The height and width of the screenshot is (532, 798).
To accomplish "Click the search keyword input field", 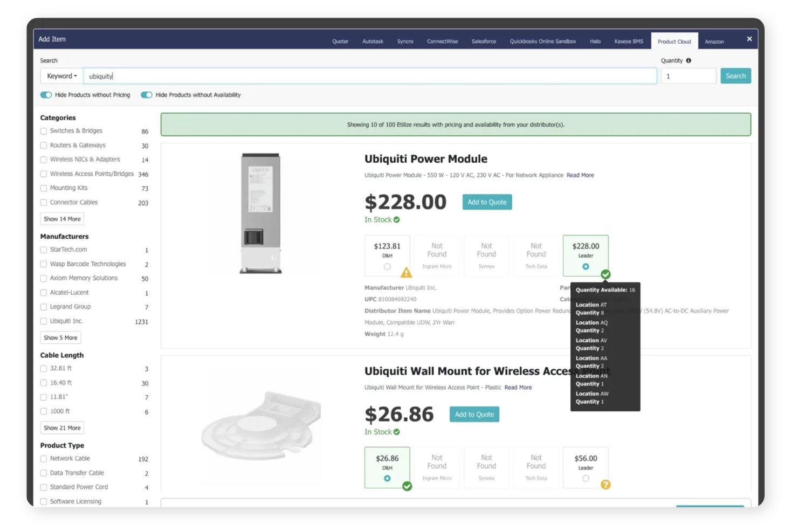I will click(x=370, y=76).
